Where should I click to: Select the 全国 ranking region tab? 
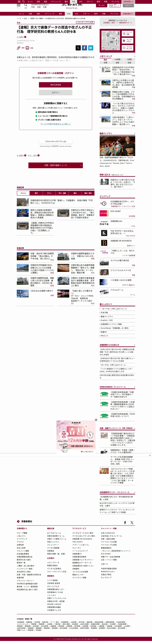click(x=129, y=62)
